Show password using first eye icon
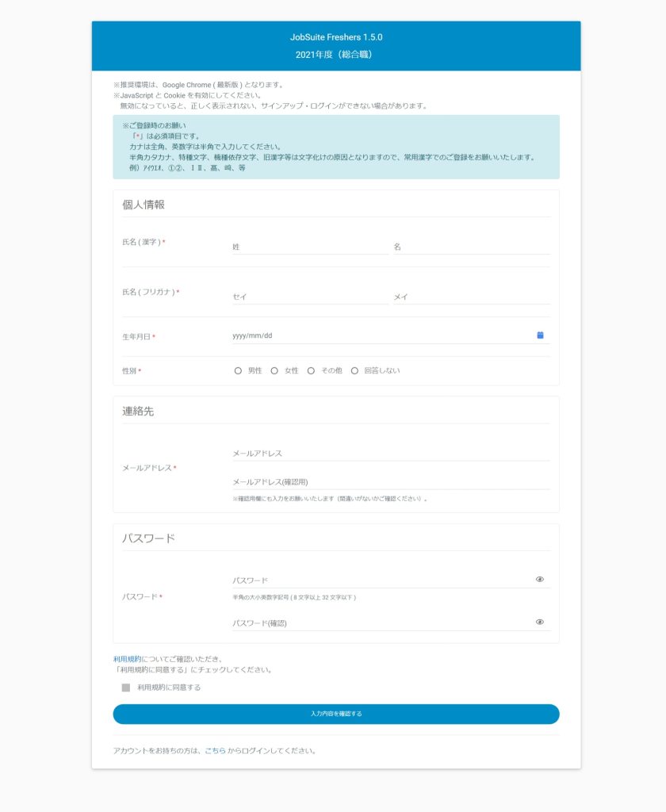The width and height of the screenshot is (666, 812). click(x=540, y=580)
